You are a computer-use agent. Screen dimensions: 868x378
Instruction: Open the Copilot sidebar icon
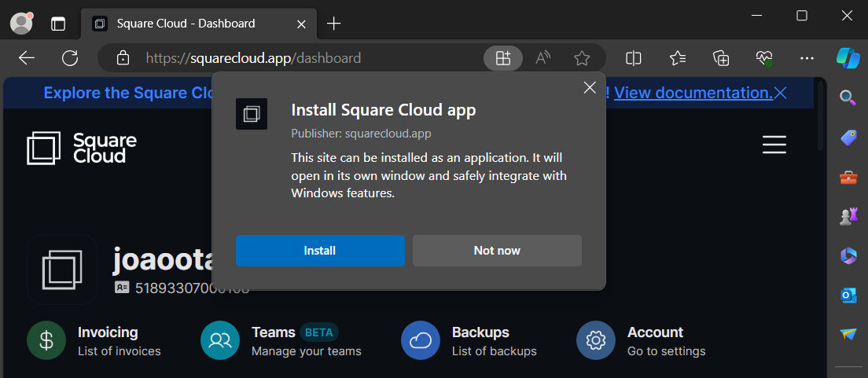coord(848,58)
